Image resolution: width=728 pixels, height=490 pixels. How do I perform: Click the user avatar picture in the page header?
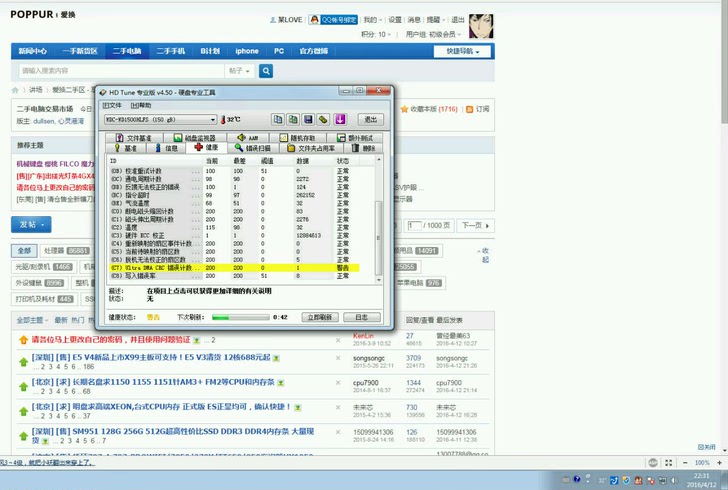(481, 26)
